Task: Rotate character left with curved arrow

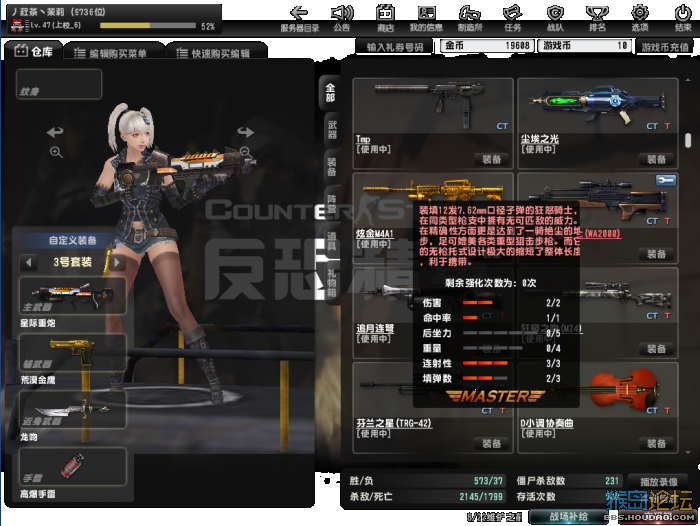Action: 55,132
